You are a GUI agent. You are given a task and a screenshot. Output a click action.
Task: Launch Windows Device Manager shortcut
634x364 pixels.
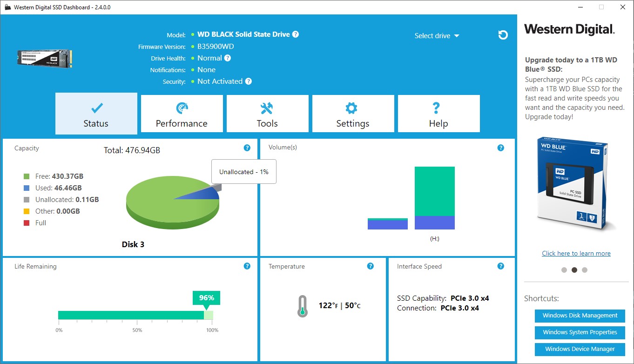click(x=580, y=349)
